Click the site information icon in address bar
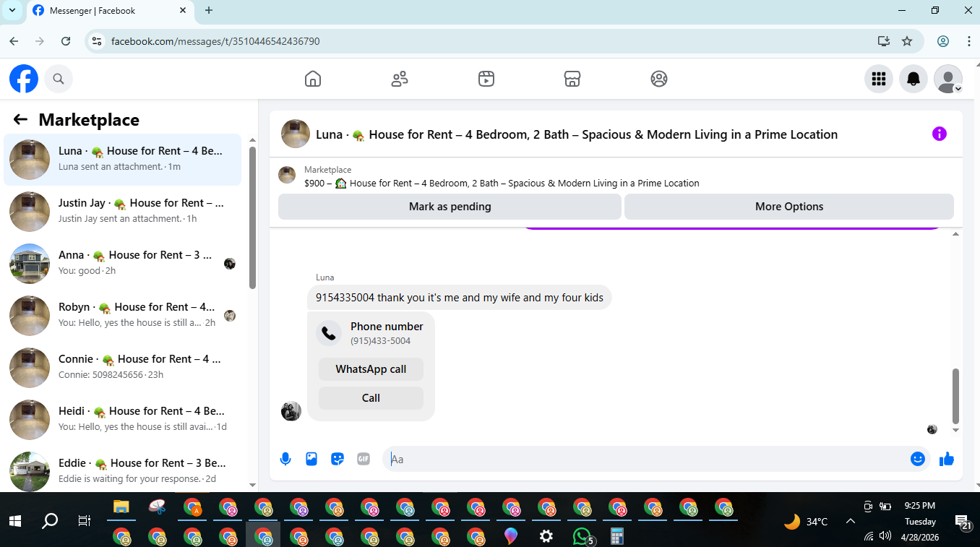Screen dimensions: 980x547 [97, 41]
